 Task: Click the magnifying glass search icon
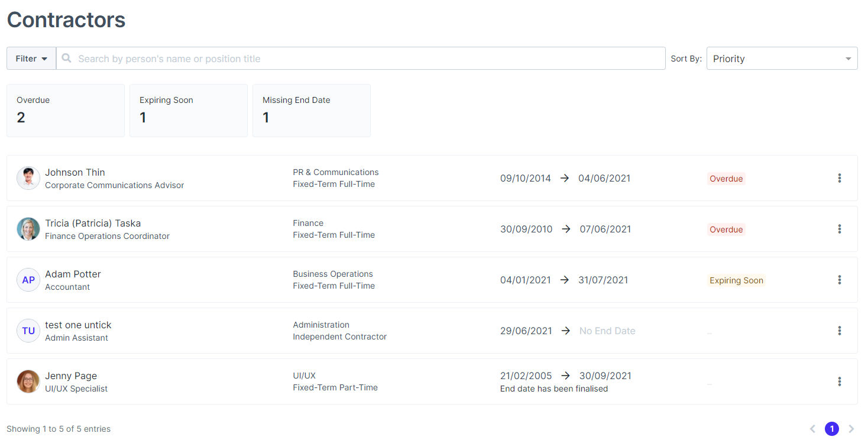(x=66, y=58)
